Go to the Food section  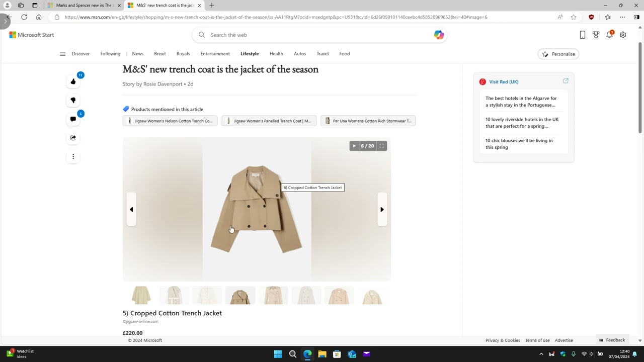pyautogui.click(x=345, y=54)
